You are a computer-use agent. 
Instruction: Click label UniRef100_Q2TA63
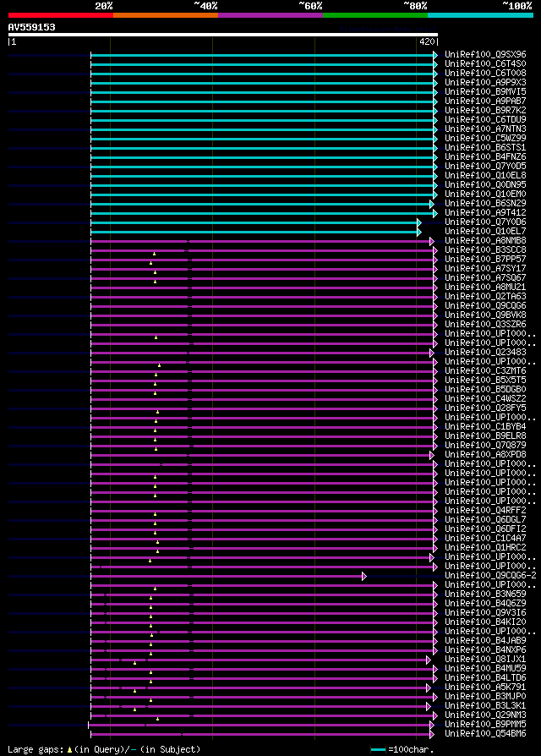click(485, 297)
